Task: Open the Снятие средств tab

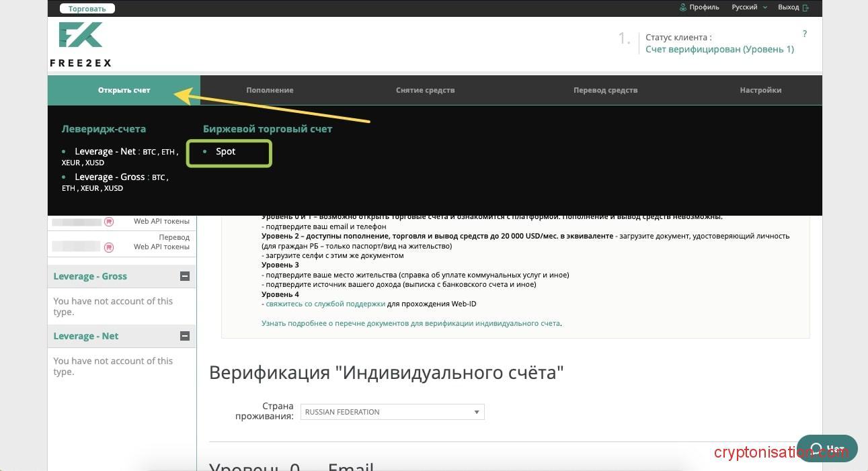Action: point(425,90)
